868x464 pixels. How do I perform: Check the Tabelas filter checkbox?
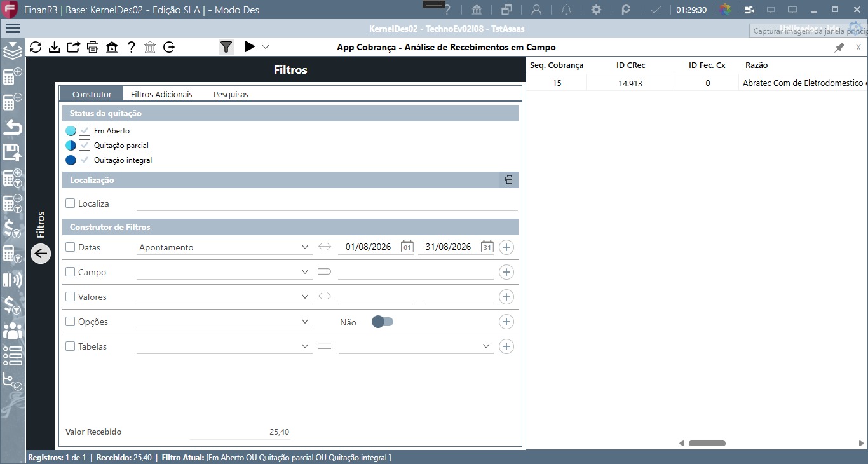71,346
